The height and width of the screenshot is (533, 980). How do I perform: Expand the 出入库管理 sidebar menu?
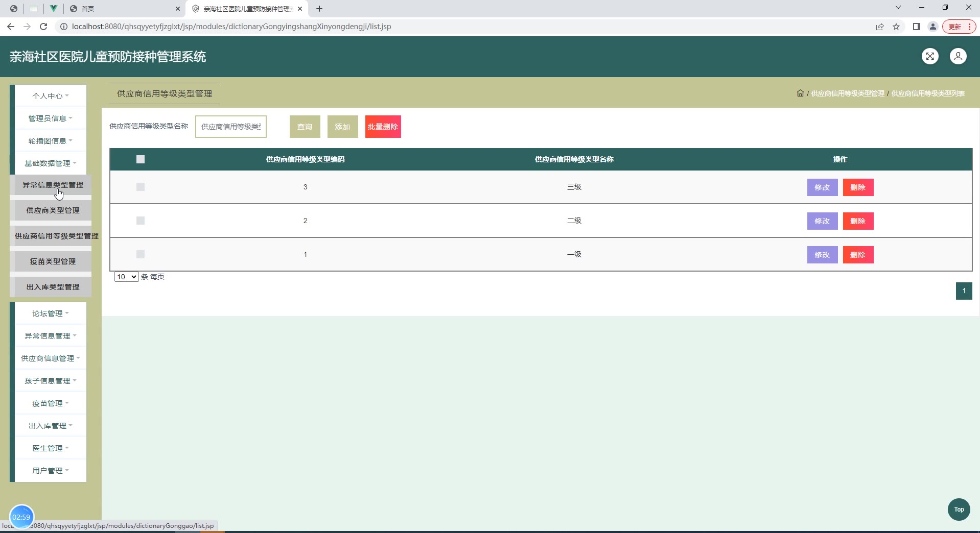[x=50, y=426]
